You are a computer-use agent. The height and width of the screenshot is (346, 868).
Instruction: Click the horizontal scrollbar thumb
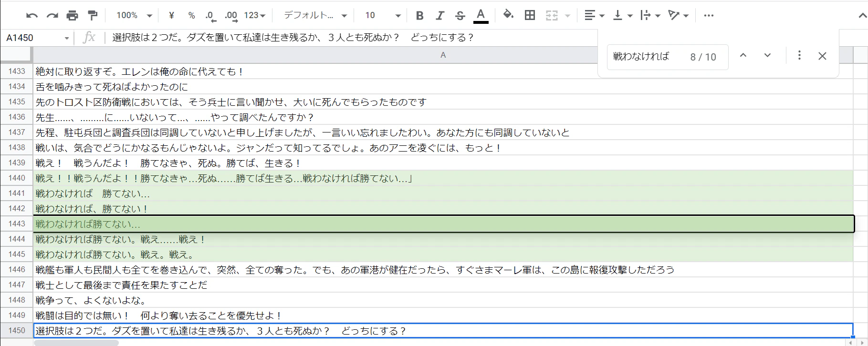click(76, 343)
